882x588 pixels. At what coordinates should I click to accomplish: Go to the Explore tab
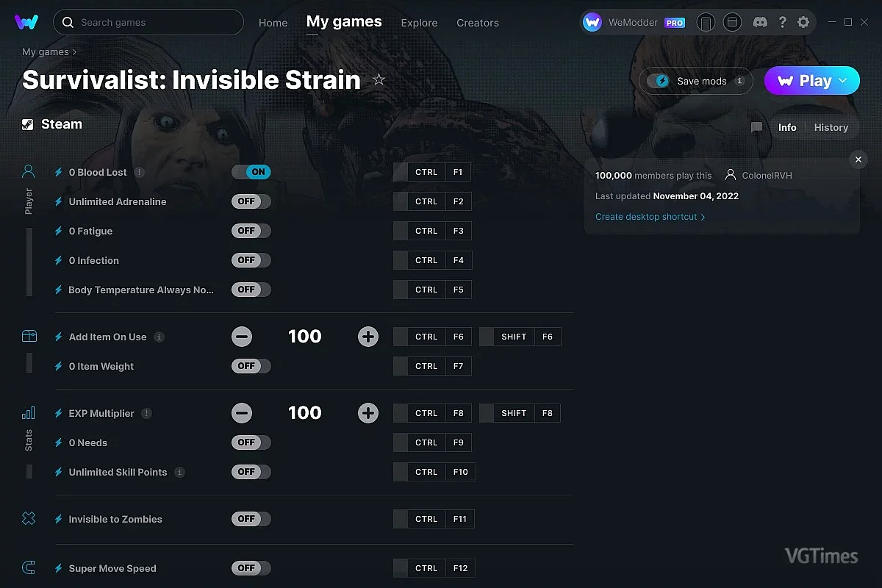[x=419, y=23]
